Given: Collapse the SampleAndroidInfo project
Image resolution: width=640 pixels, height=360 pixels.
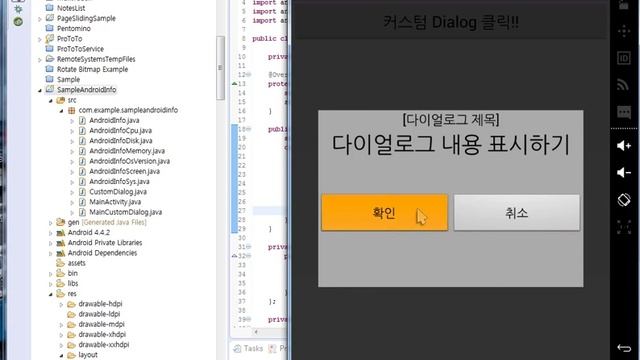Looking at the screenshot, I should pos(40,90).
